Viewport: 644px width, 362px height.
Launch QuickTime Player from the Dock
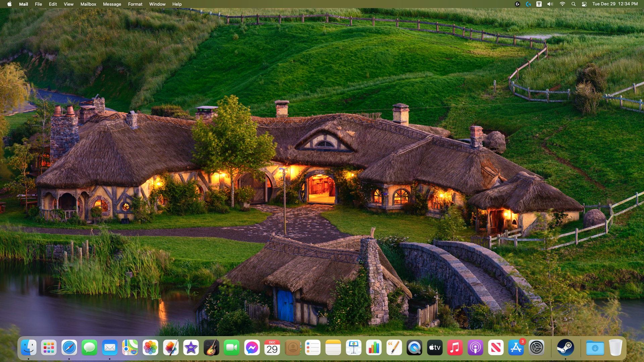point(414,348)
